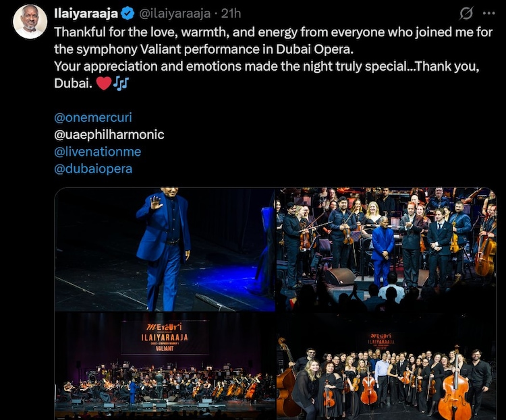Screen dimensions: 506x420
Task: Click the tweet text about Dubai Opera
Action: [273, 57]
